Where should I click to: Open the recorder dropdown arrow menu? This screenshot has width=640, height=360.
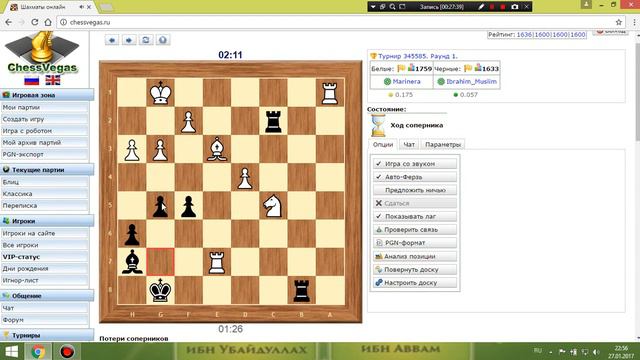click(x=373, y=7)
